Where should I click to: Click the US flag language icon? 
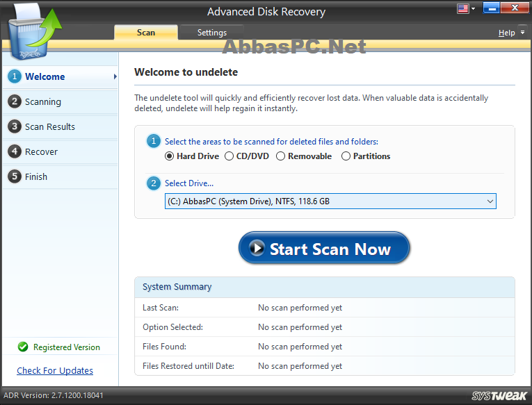(x=462, y=8)
